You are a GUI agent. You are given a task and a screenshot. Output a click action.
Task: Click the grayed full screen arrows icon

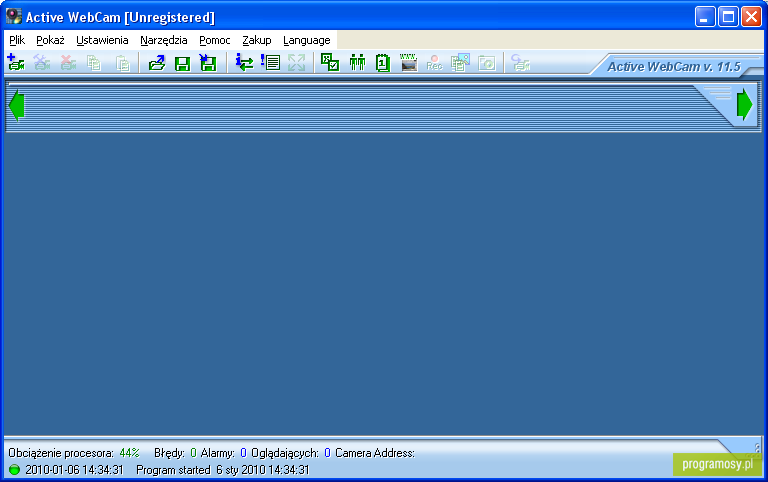tap(296, 63)
